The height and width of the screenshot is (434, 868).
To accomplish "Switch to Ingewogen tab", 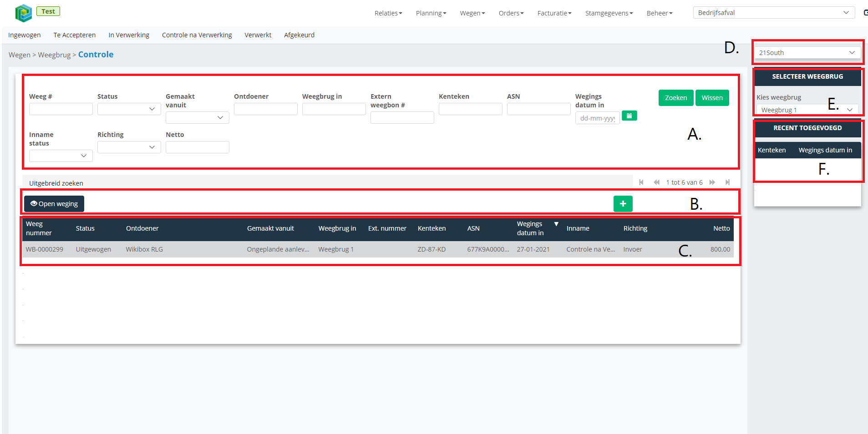I will [x=25, y=35].
